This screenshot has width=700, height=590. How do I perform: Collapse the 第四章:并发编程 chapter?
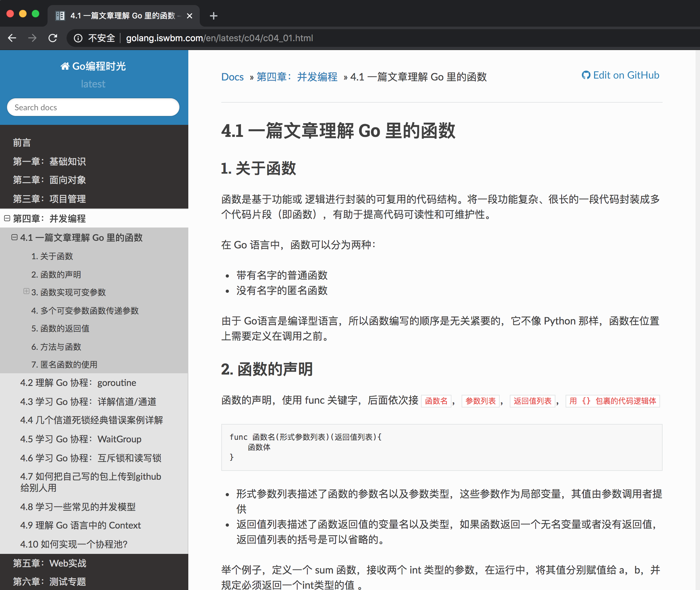pos(7,218)
